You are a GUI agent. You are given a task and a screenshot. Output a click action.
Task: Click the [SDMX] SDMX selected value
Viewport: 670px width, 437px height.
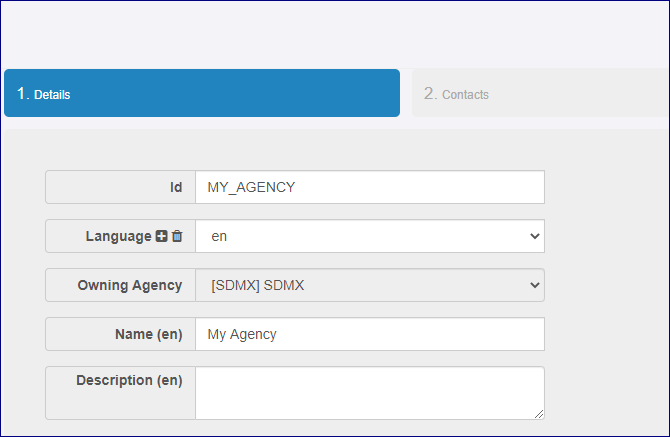tap(258, 285)
